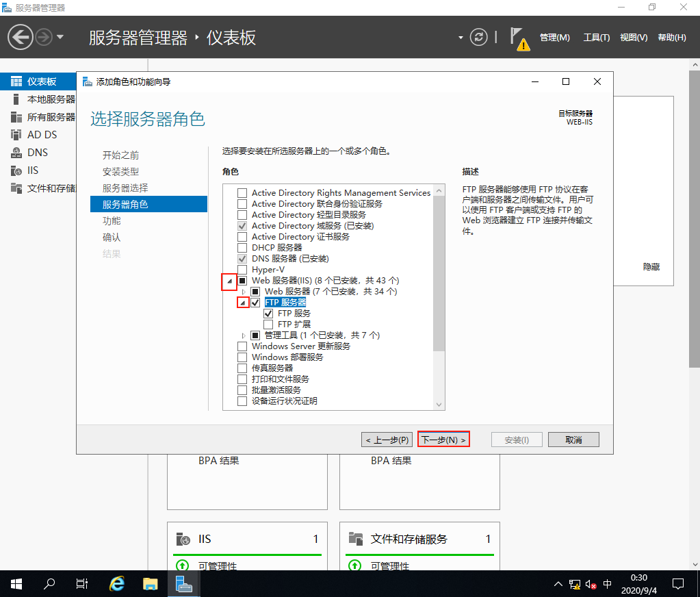The width and height of the screenshot is (700, 597).
Task: Open the 管理(M) menu
Action: [555, 38]
